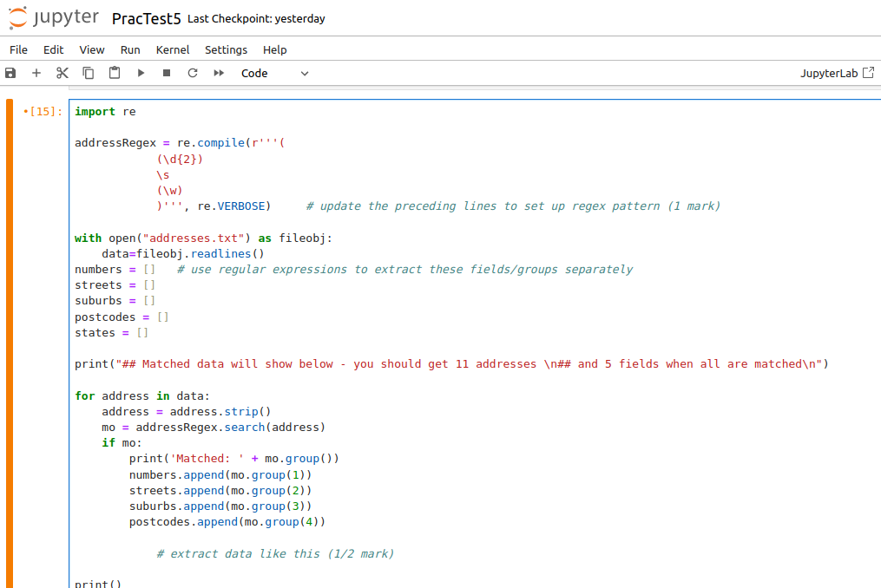This screenshot has height=588, width=881.
Task: Insert a new cell with the plus icon
Action: 36,73
